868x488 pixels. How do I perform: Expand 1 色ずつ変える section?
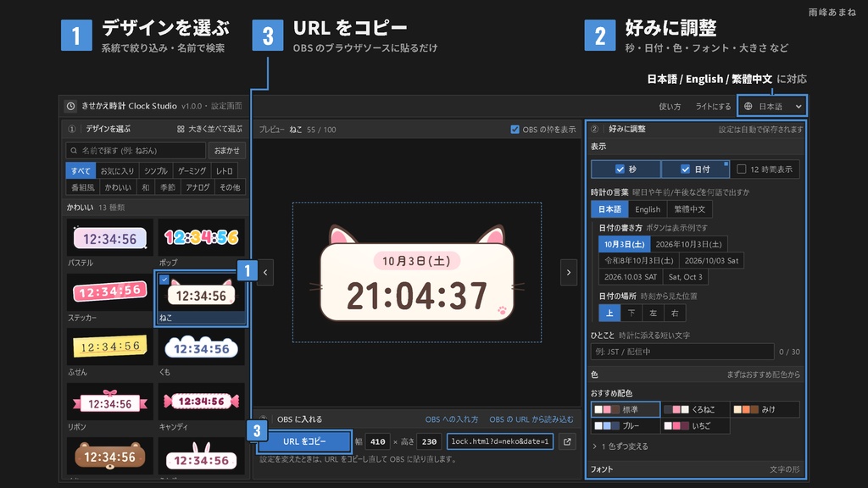pos(620,446)
